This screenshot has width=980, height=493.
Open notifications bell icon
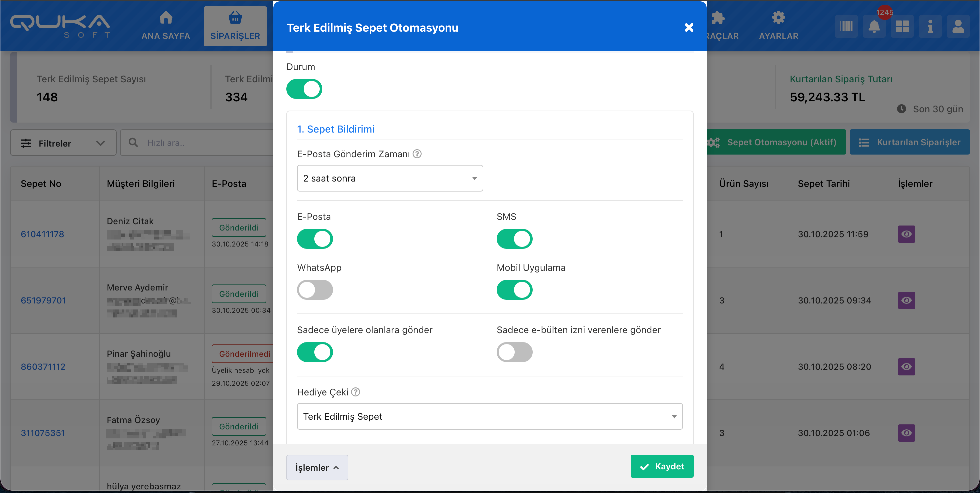click(874, 27)
